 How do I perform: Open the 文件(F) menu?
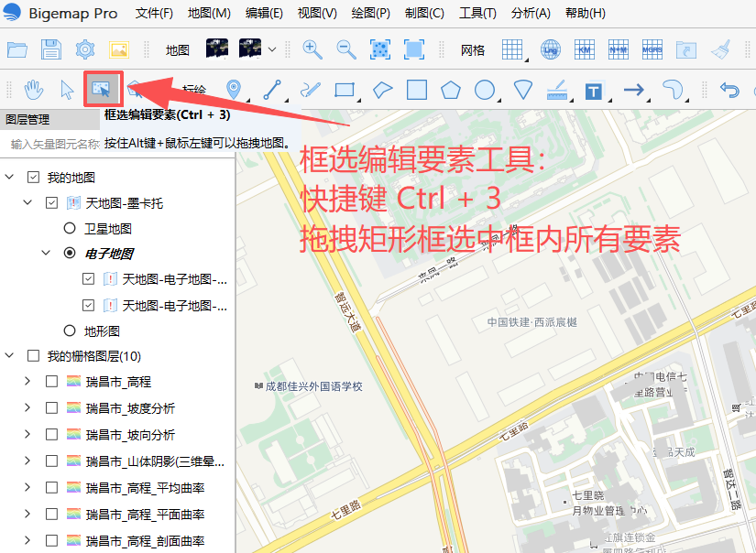(x=154, y=13)
